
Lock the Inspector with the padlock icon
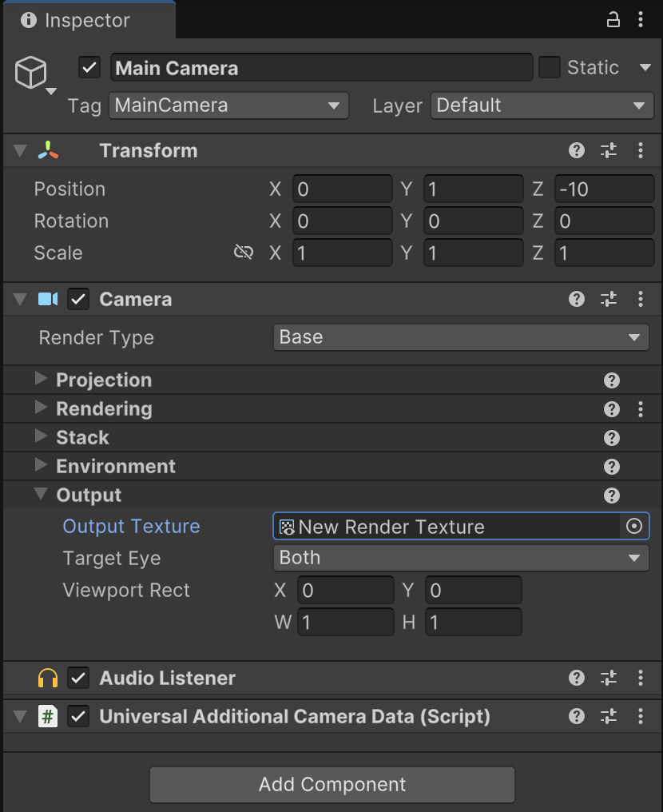[x=613, y=19]
